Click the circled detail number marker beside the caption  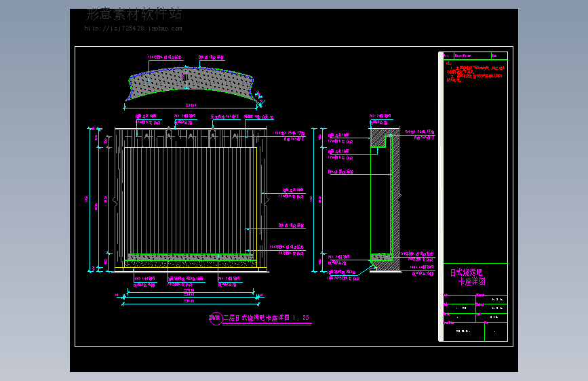[x=216, y=319]
